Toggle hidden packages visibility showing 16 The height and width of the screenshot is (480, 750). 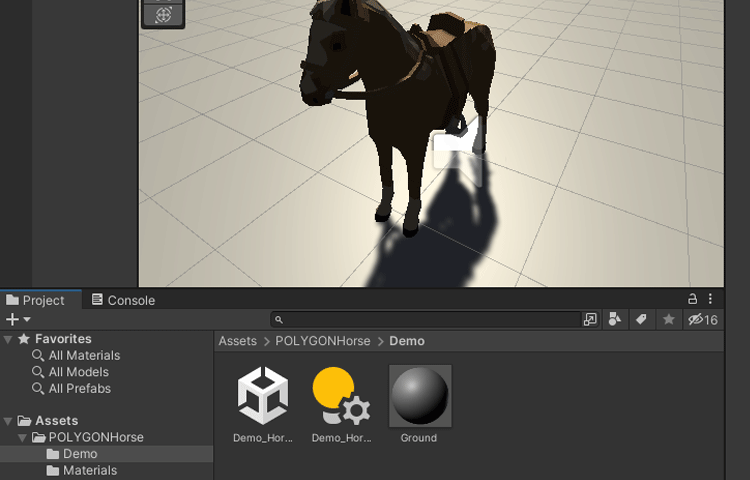point(703,319)
